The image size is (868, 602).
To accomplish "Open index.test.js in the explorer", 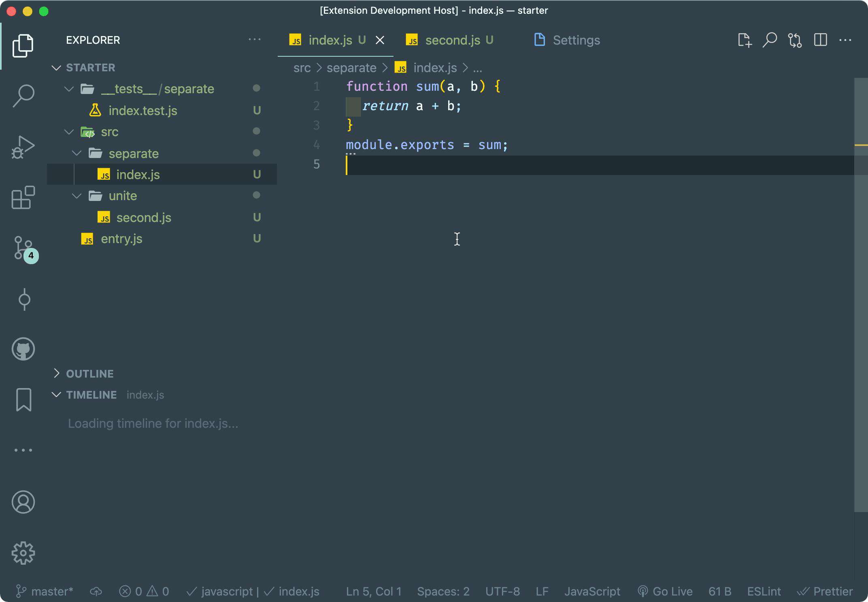I will coord(162,111).
